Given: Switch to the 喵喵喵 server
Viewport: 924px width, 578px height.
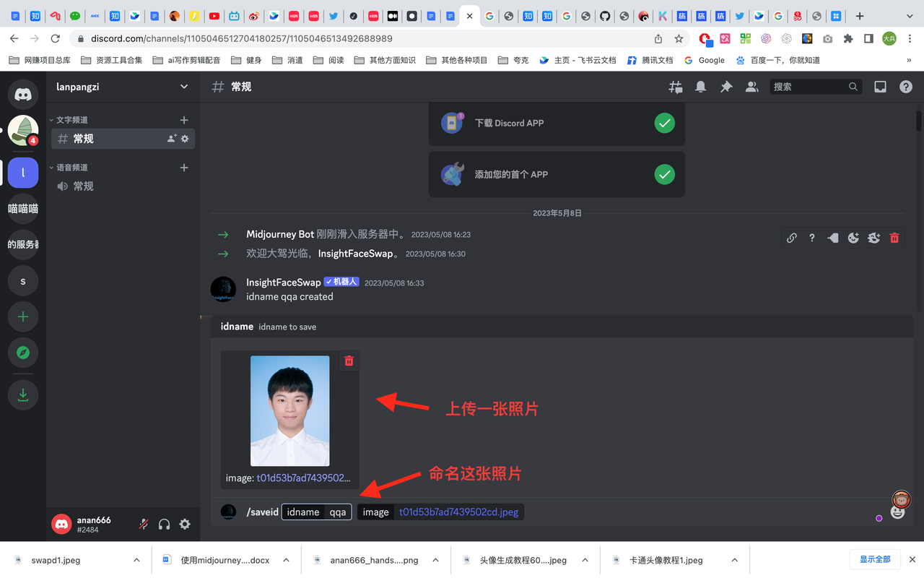Looking at the screenshot, I should coord(23,209).
